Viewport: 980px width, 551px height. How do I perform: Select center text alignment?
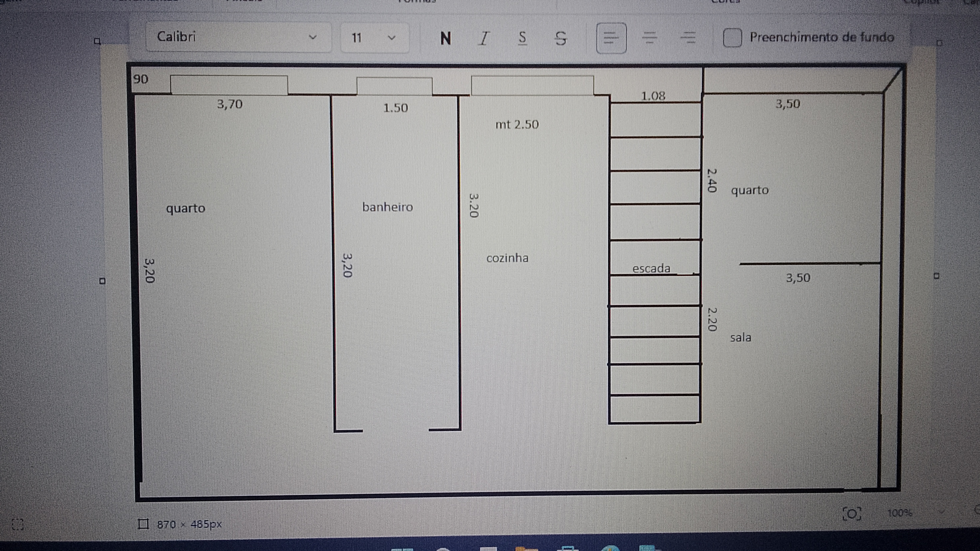coord(650,38)
